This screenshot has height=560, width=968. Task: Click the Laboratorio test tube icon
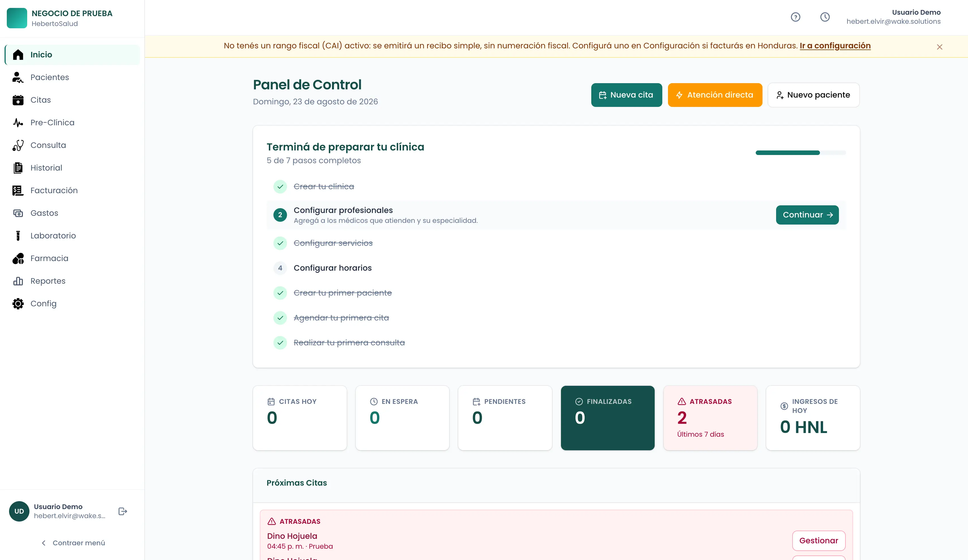18,236
